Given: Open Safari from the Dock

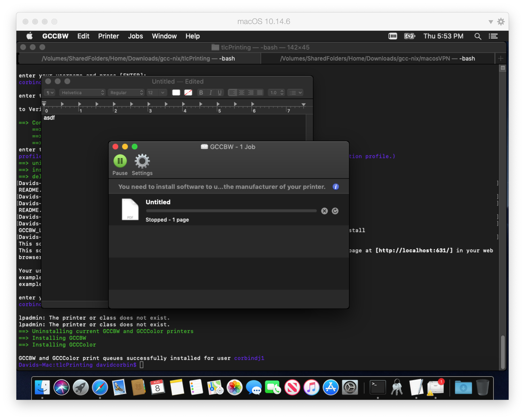Looking at the screenshot, I should [x=100, y=387].
